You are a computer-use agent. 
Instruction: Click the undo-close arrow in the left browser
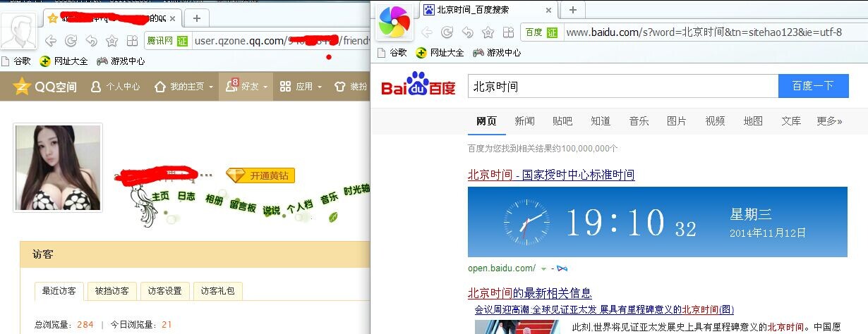(x=92, y=40)
